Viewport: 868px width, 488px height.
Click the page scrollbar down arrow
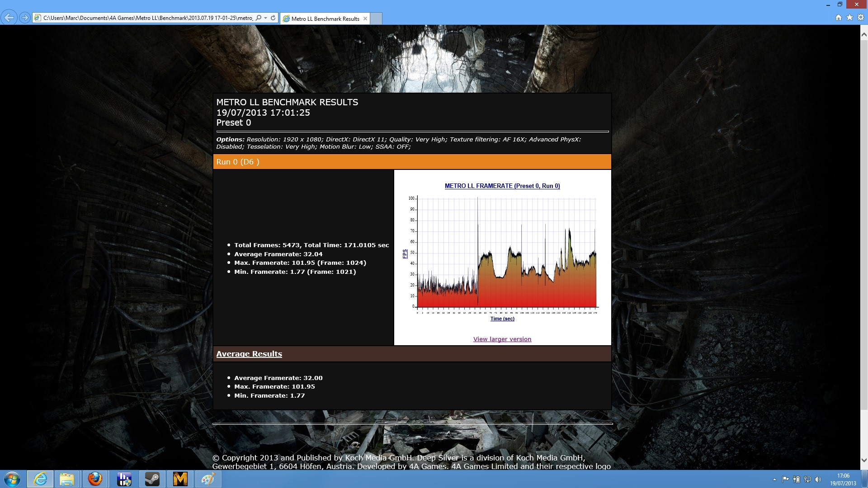[x=864, y=460]
